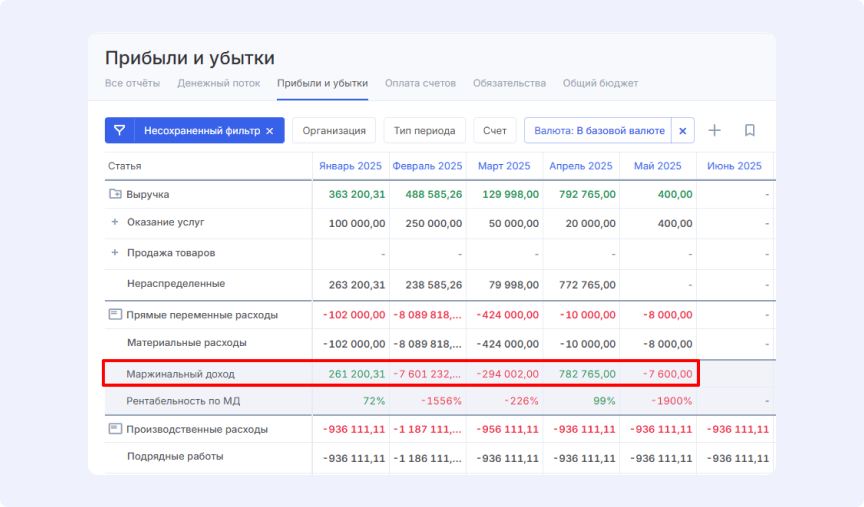Click the Статья column header

[x=125, y=166]
